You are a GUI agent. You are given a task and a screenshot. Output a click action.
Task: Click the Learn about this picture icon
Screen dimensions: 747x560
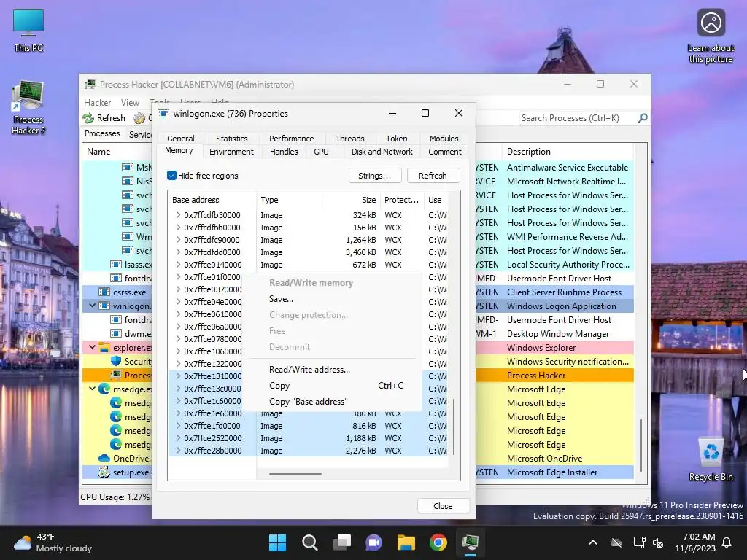[711, 36]
